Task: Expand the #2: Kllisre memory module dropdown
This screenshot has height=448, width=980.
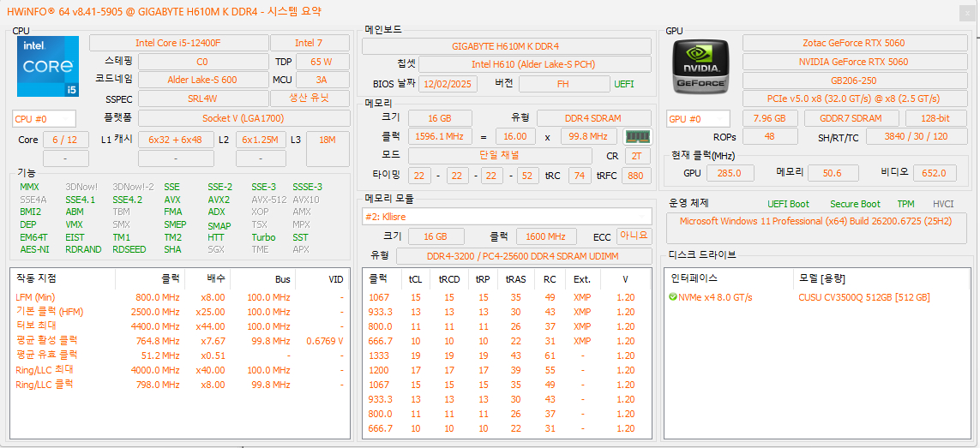Action: point(507,216)
